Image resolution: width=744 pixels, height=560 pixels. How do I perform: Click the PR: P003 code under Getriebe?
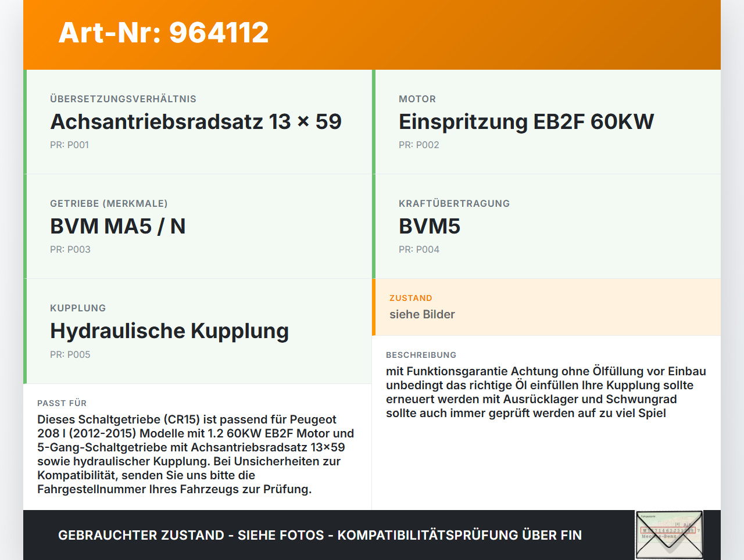point(70,249)
